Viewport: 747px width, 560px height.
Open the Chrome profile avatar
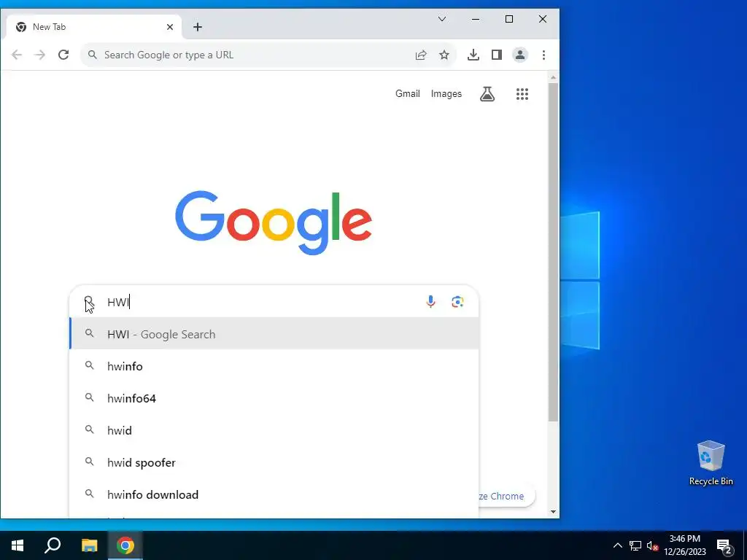(x=519, y=55)
